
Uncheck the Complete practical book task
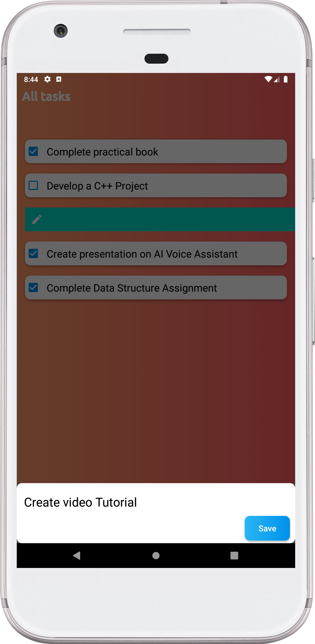33,152
